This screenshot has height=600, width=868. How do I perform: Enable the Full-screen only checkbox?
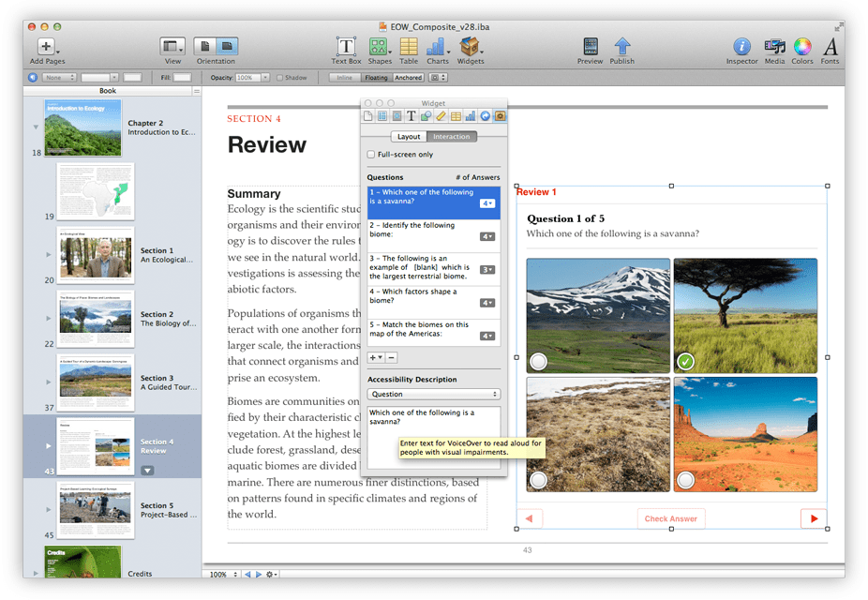(x=371, y=155)
